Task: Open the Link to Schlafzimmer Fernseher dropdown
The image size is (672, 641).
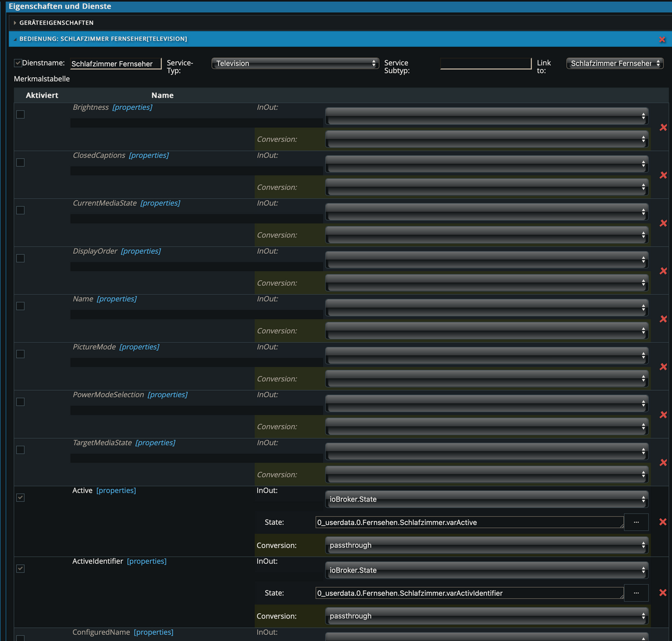Action: [x=614, y=63]
